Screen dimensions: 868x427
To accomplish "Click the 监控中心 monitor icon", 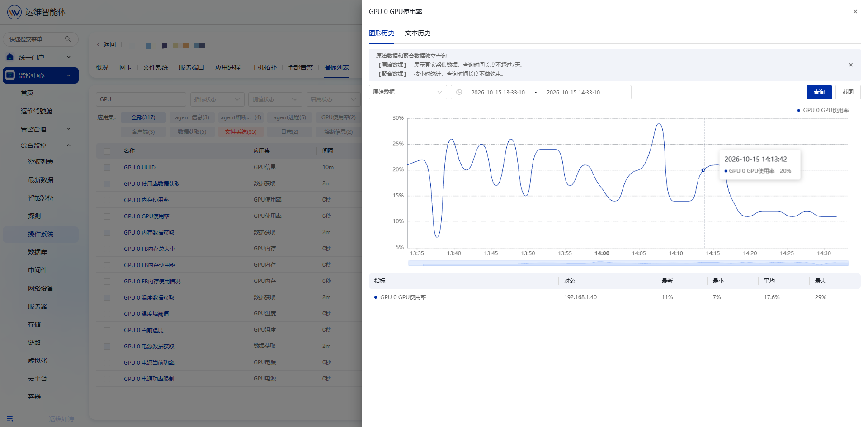I will [10, 75].
